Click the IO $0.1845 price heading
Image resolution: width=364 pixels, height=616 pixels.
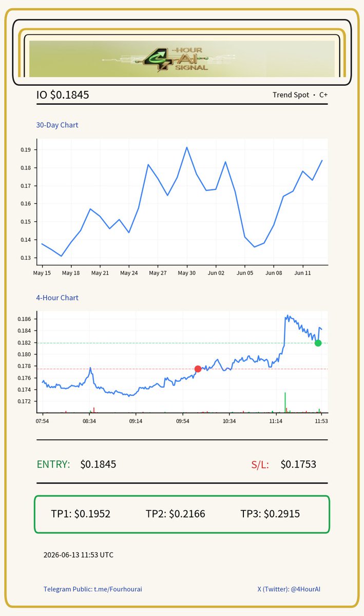tap(63, 95)
